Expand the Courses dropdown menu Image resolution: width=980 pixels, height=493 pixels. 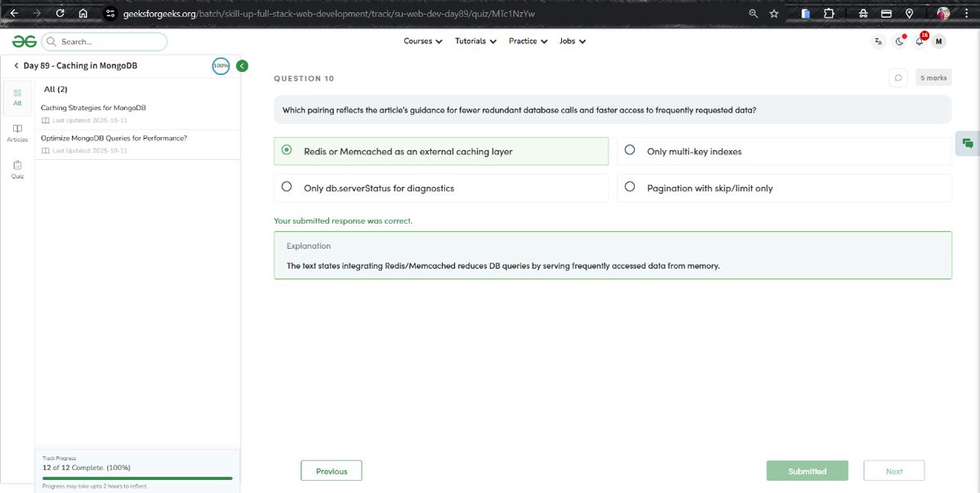tap(423, 41)
